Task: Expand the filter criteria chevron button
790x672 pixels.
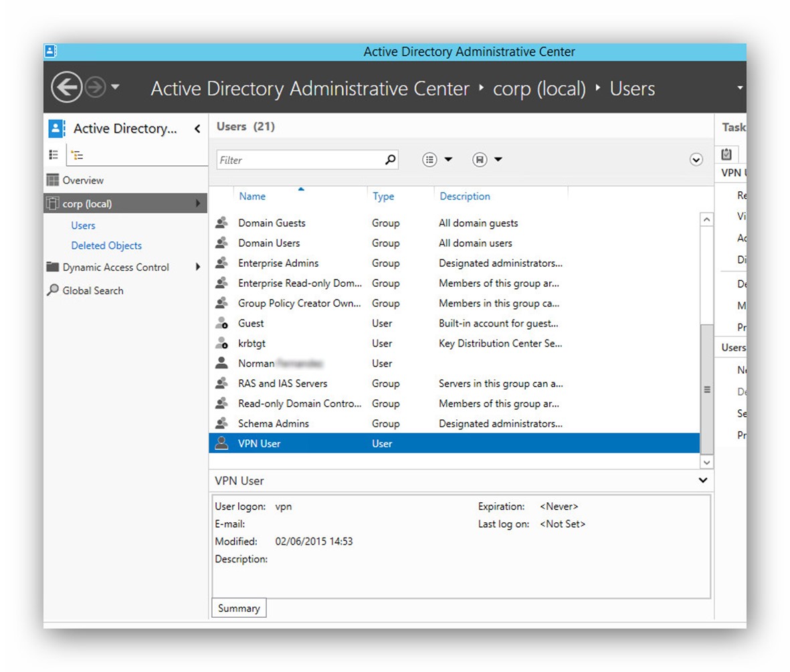Action: (696, 160)
